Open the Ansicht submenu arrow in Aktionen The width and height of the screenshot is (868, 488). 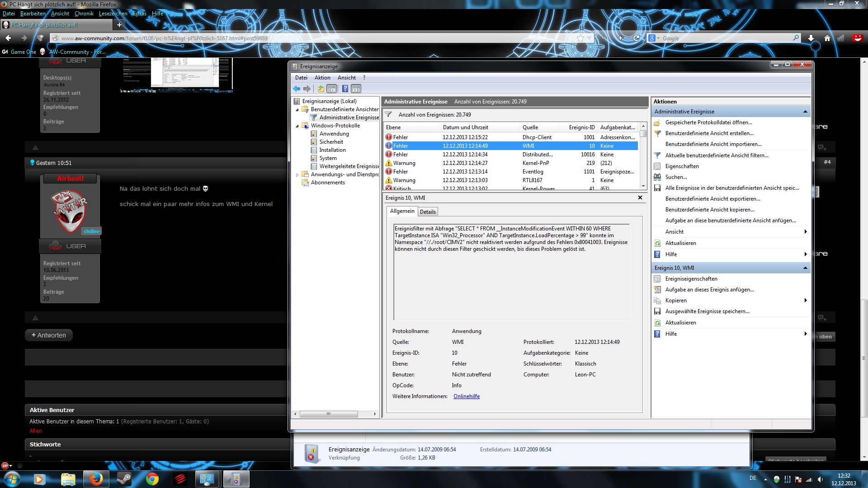(805, 232)
